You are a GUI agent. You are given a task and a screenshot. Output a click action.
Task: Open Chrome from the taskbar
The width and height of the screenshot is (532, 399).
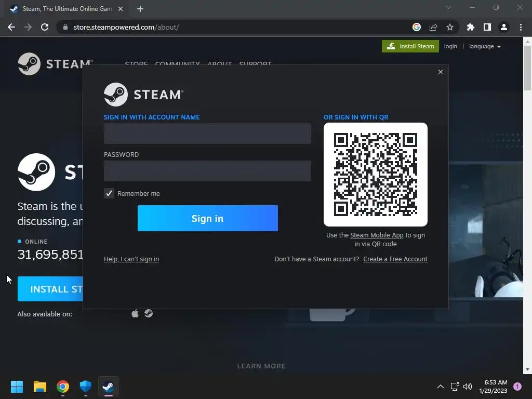(x=63, y=387)
